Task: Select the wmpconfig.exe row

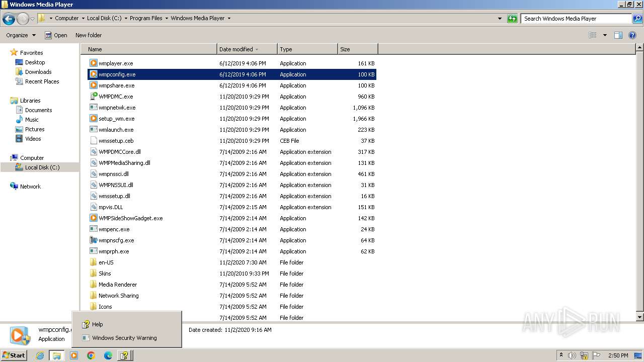Action: coord(232,74)
